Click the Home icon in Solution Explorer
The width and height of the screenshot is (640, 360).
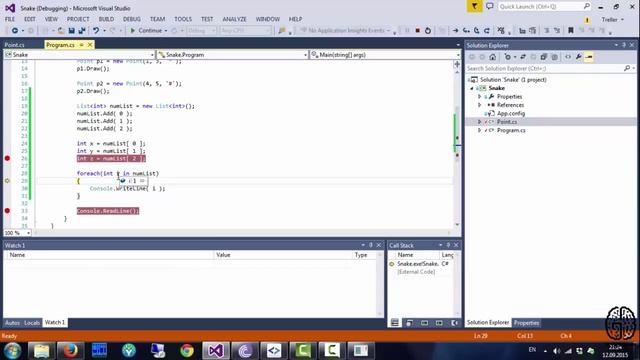point(493,57)
